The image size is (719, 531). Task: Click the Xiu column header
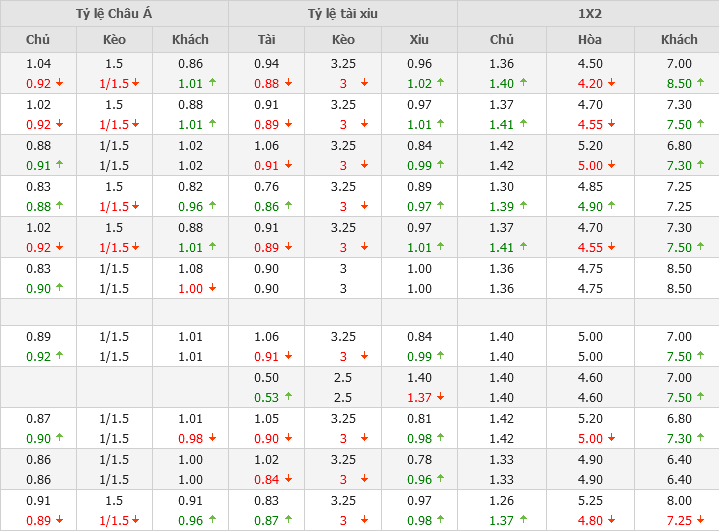pos(419,40)
